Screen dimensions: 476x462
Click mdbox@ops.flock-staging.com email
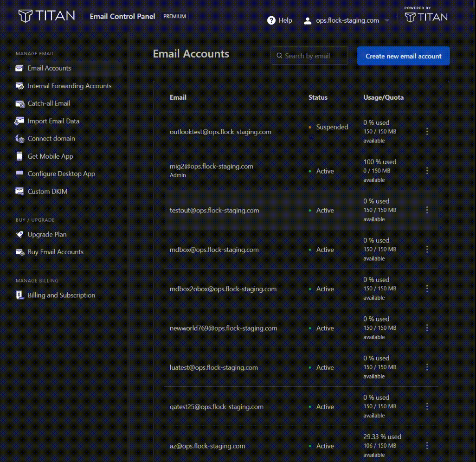pyautogui.click(x=214, y=250)
